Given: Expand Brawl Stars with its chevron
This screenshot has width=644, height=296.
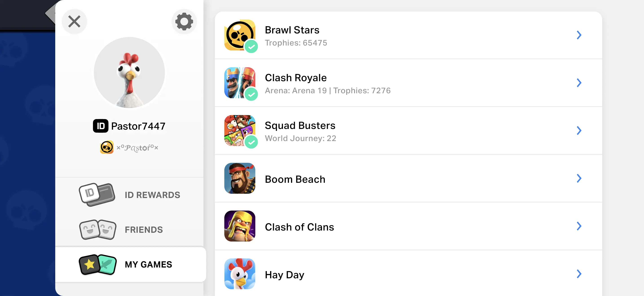Looking at the screenshot, I should point(579,35).
